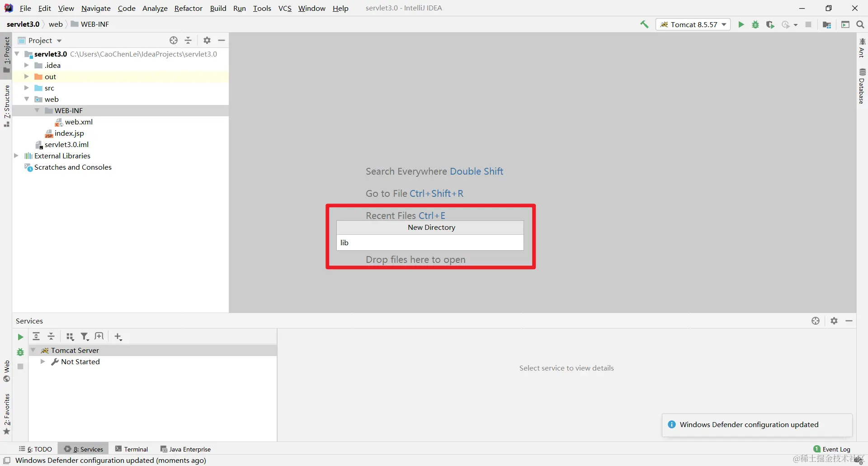
Task: Expand all services icon
Action: pyautogui.click(x=36, y=336)
